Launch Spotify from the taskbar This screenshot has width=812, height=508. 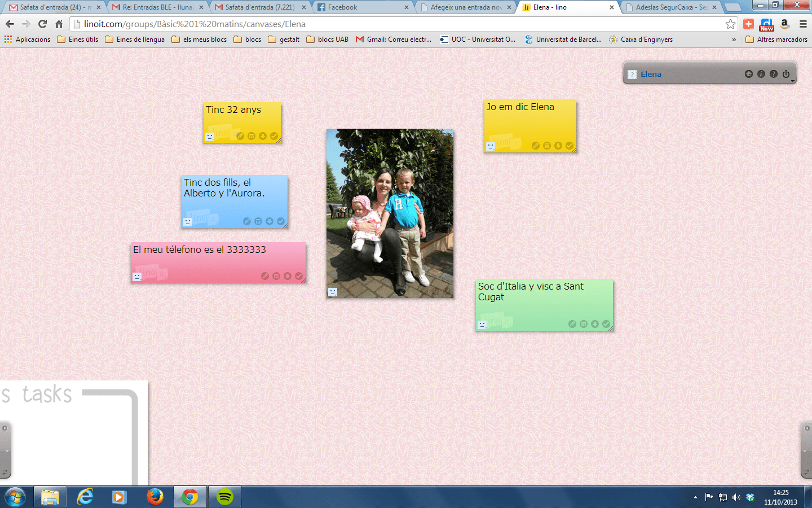click(x=225, y=497)
